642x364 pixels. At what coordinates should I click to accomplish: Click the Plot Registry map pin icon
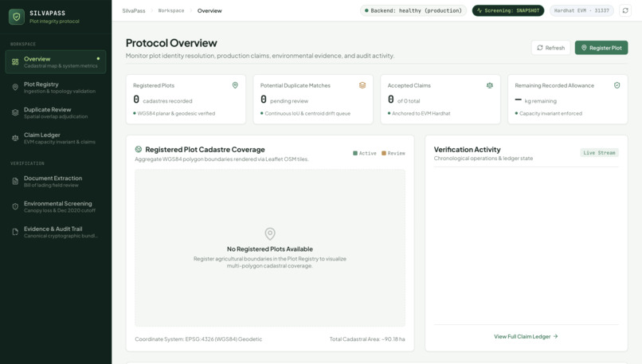tap(15, 87)
